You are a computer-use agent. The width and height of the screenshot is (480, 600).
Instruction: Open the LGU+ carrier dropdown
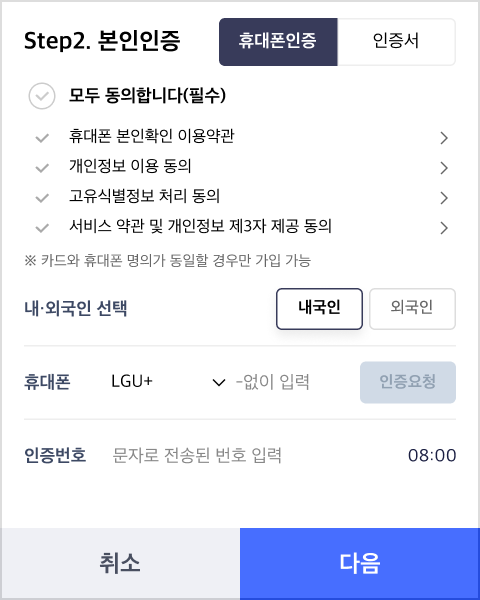pos(168,382)
